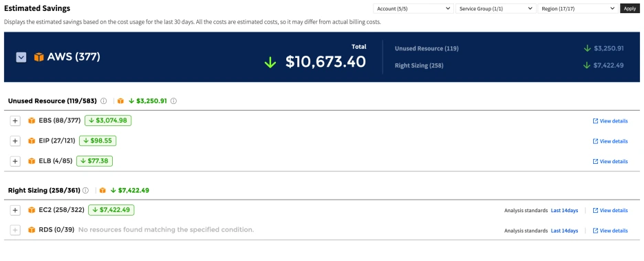This screenshot has width=644, height=261.
Task: Click the Apply button
Action: [630, 9]
